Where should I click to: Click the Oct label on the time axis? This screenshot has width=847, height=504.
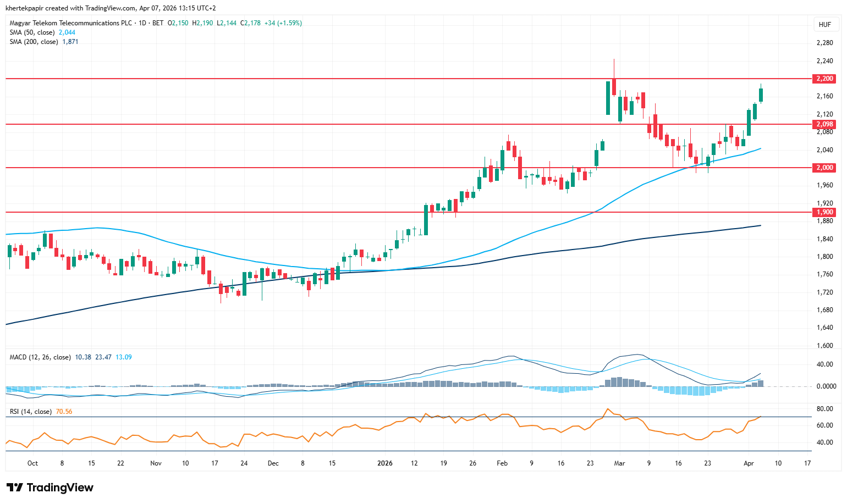(x=32, y=463)
